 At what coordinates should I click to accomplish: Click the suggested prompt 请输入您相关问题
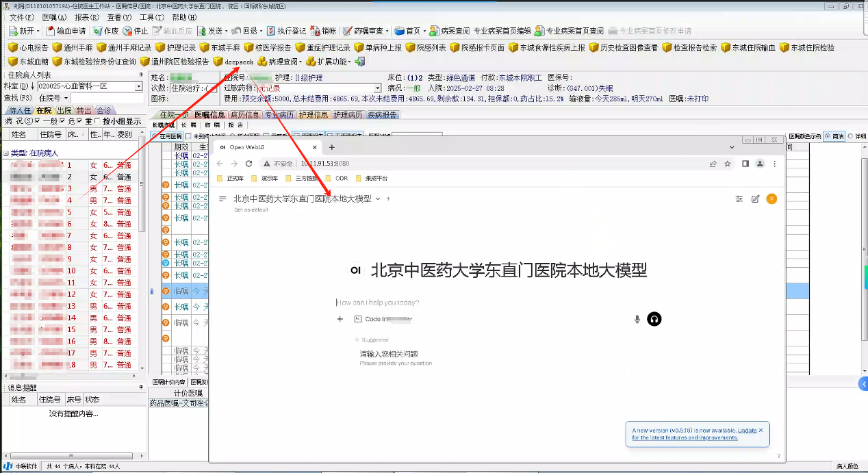[389, 354]
